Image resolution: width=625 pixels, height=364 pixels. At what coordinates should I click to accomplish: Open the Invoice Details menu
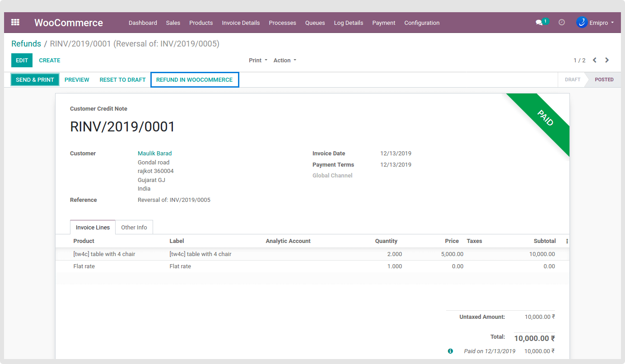[x=241, y=23]
